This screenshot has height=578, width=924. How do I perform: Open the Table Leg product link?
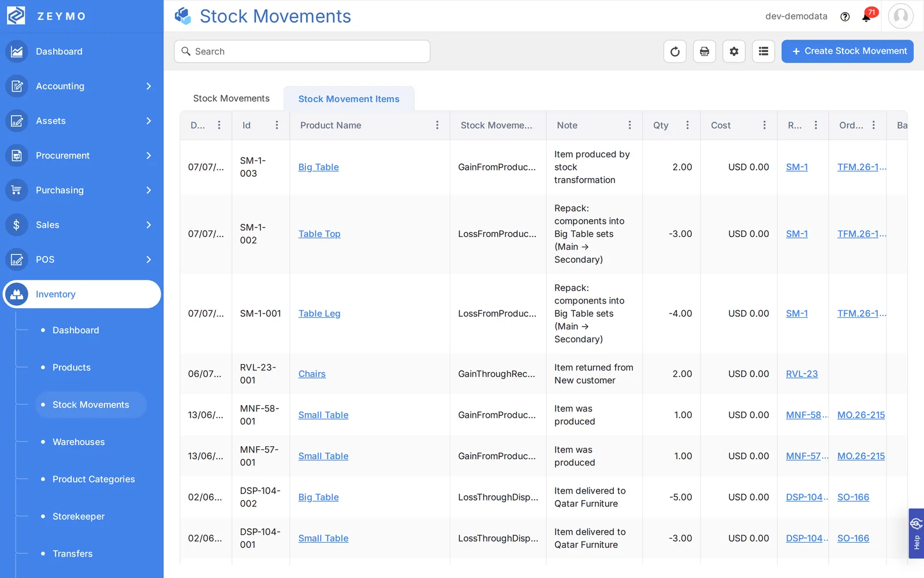click(x=319, y=314)
